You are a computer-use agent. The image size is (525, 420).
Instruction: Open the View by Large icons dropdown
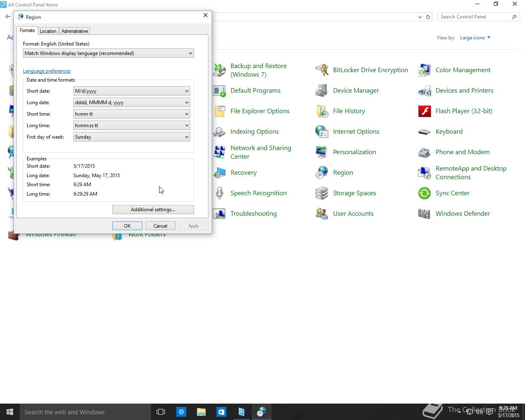pos(475,38)
